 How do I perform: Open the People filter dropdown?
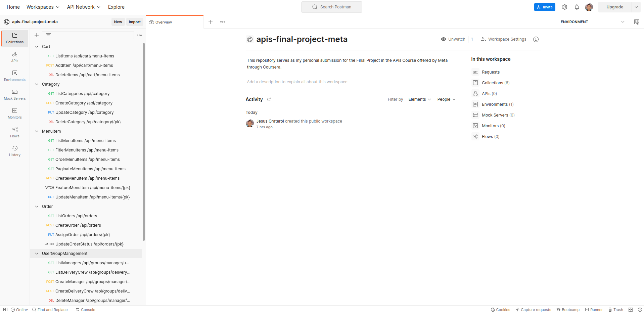(446, 99)
